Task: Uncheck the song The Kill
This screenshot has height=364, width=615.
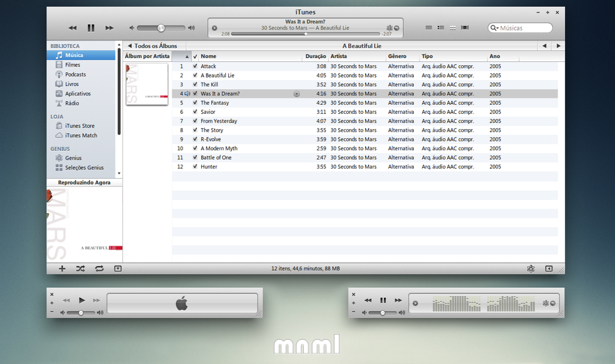Action: pos(195,84)
